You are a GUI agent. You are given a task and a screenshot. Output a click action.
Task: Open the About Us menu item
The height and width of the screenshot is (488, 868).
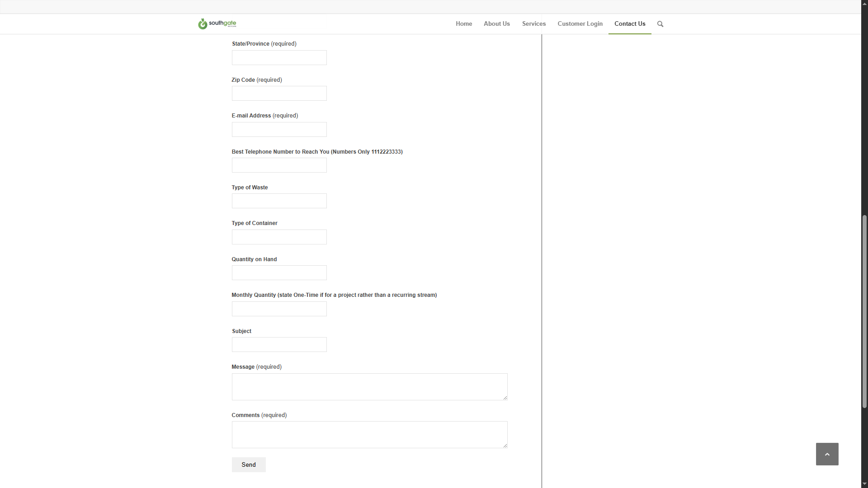(496, 24)
